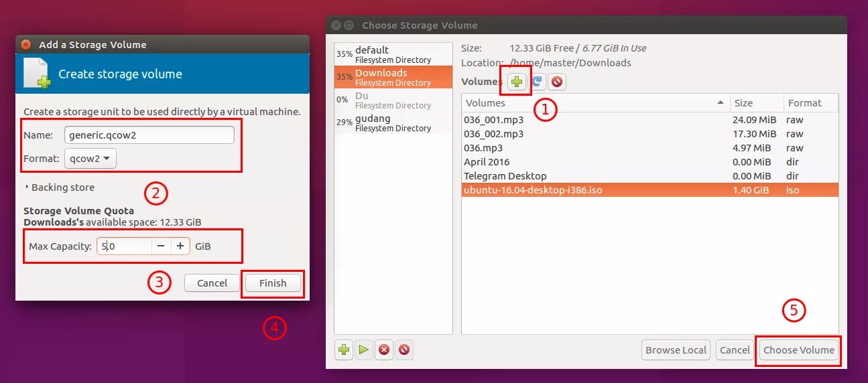Select the Downloads storage pool
The width and height of the screenshot is (868, 383).
click(393, 77)
